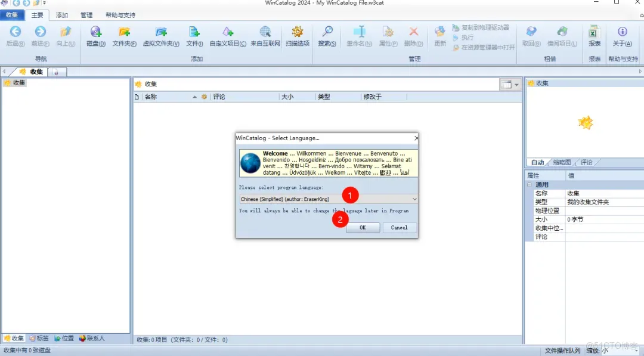Open program language combo box
644x356 pixels.
coord(329,199)
